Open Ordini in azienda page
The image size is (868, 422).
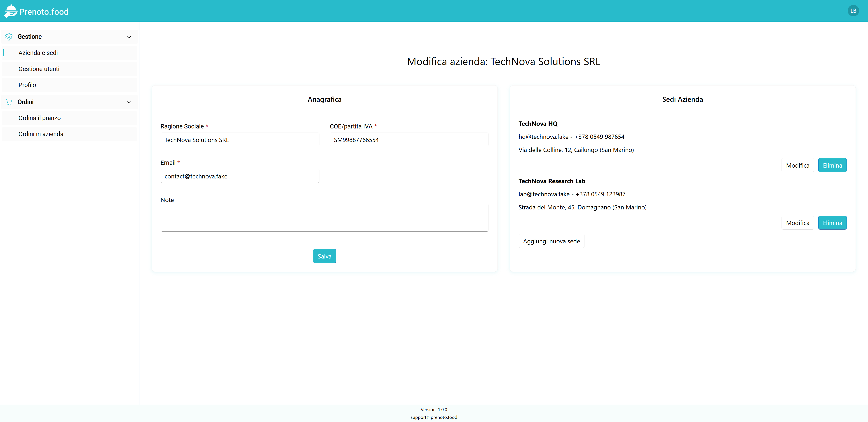point(41,134)
